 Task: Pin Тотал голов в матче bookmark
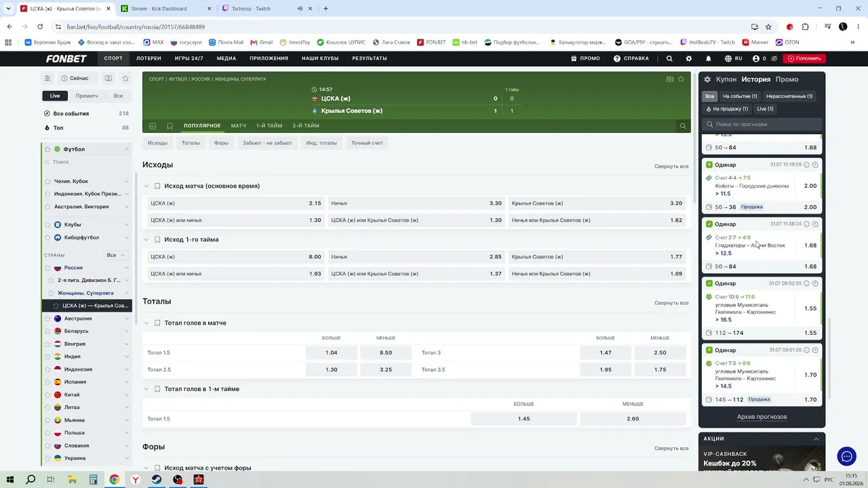(x=157, y=323)
